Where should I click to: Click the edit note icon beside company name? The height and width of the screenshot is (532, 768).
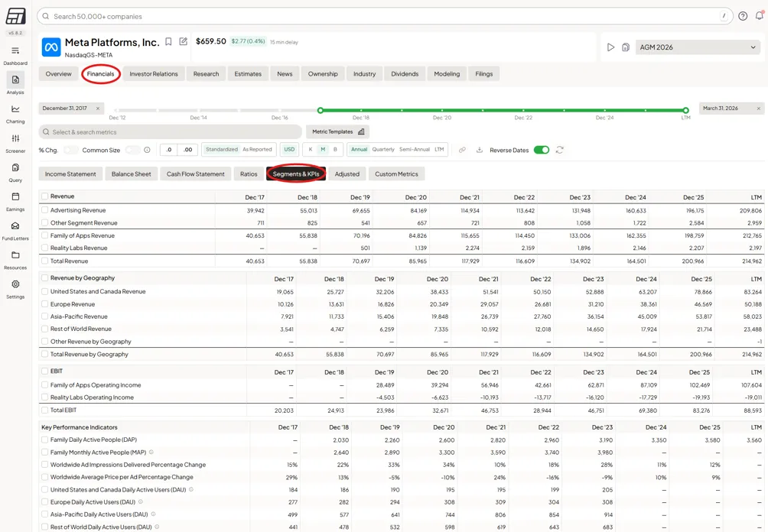pos(183,41)
